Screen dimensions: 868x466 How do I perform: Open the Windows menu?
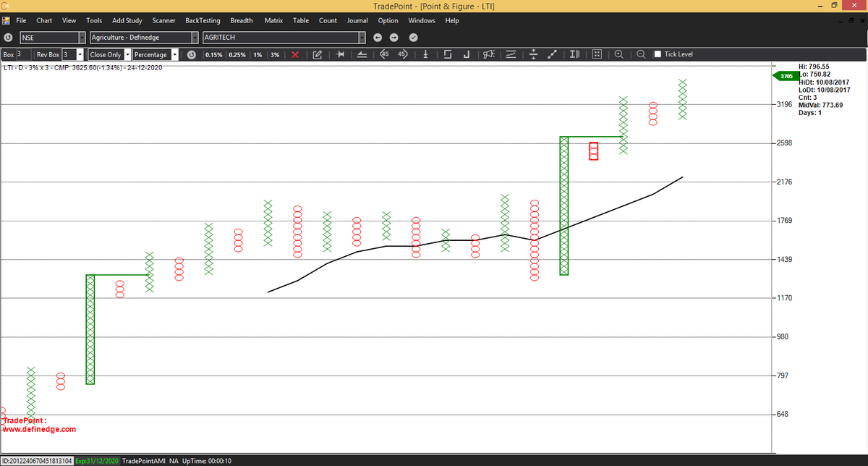(x=422, y=20)
